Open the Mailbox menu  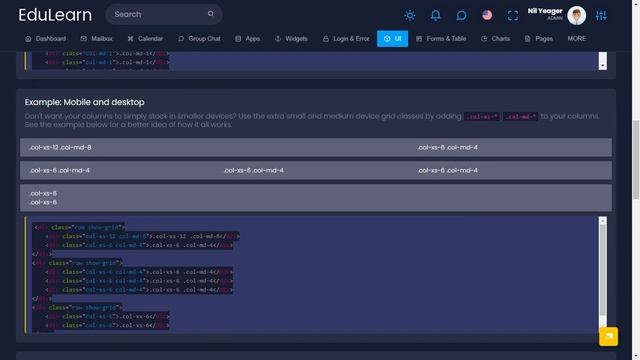click(x=96, y=39)
